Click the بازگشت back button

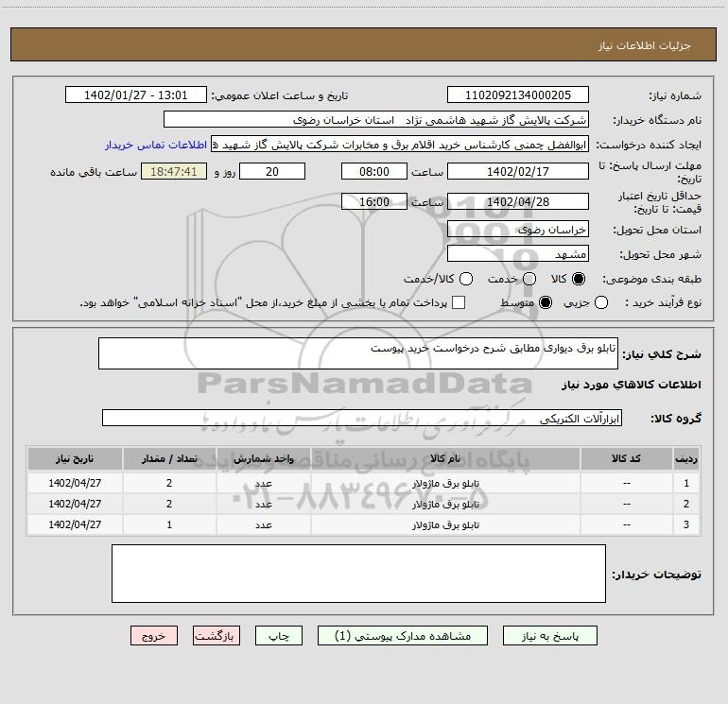[217, 636]
